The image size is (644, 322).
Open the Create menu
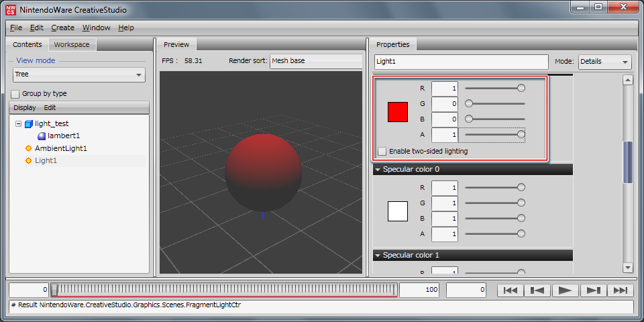(x=62, y=28)
